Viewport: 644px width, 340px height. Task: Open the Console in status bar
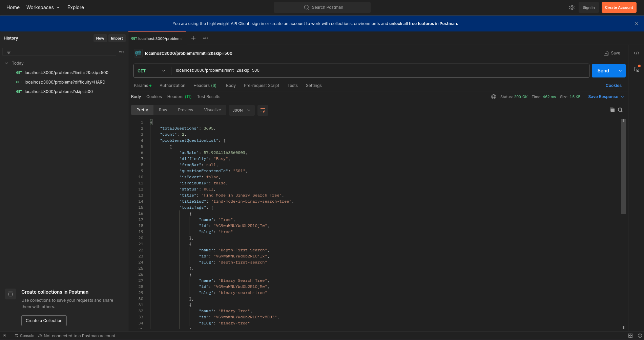[x=24, y=336]
